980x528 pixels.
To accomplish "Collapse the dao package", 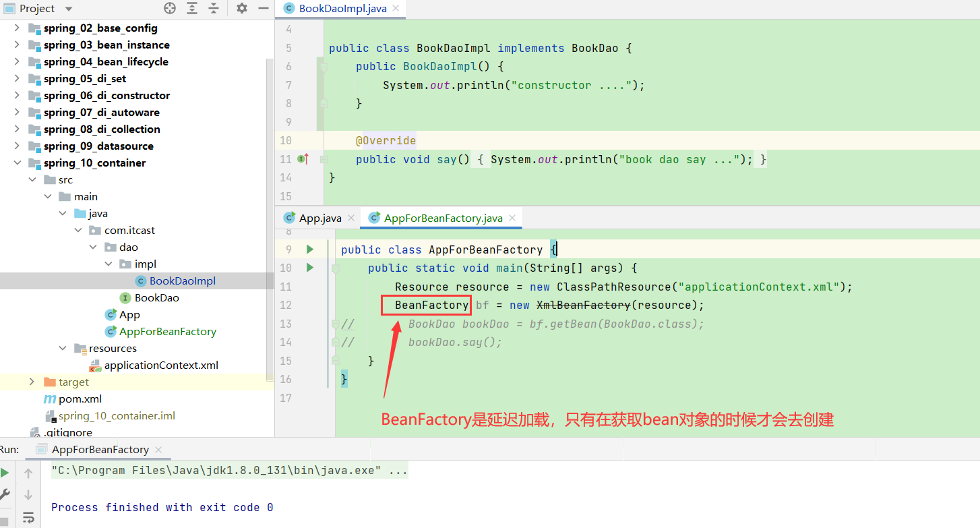I will point(93,247).
